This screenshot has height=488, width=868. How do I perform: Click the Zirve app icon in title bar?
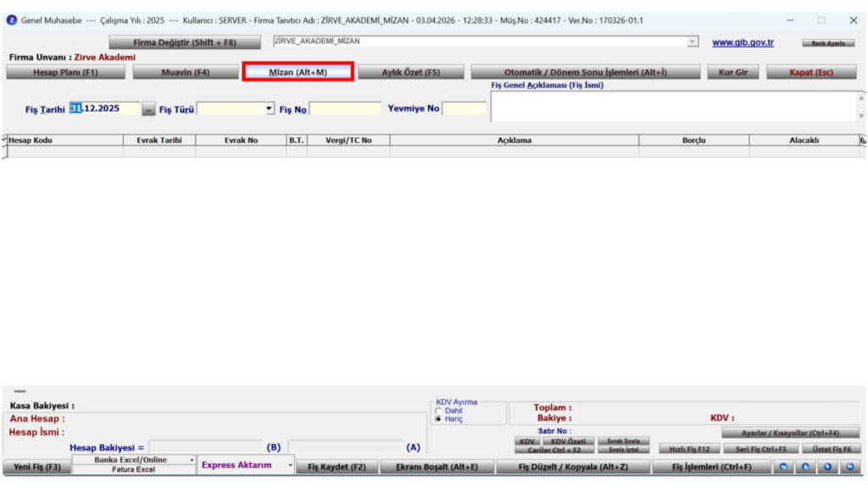tap(12, 20)
